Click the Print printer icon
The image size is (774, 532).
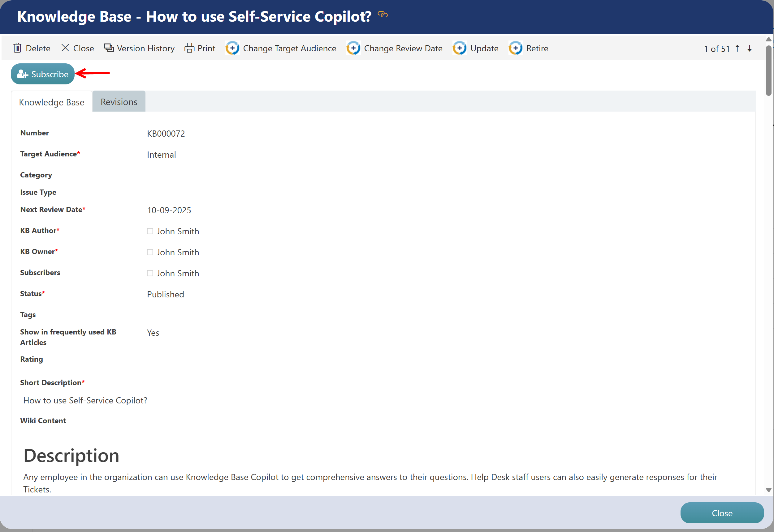tap(189, 48)
